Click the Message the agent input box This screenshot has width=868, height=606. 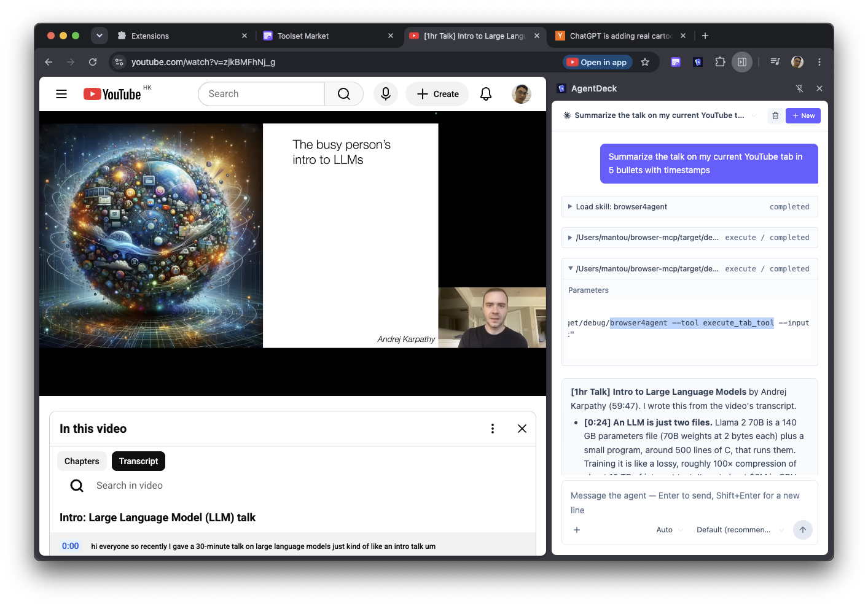pos(689,503)
